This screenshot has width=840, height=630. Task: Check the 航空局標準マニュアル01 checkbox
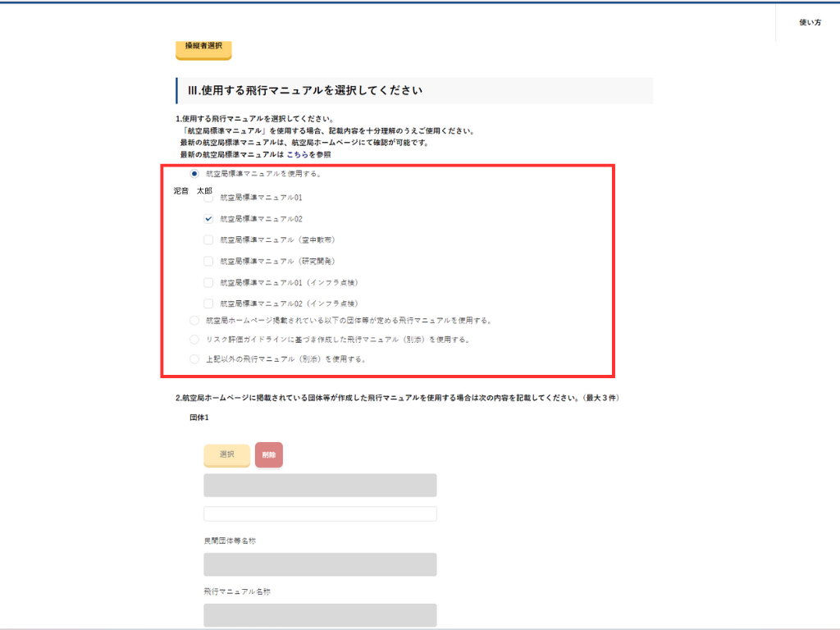point(208,198)
